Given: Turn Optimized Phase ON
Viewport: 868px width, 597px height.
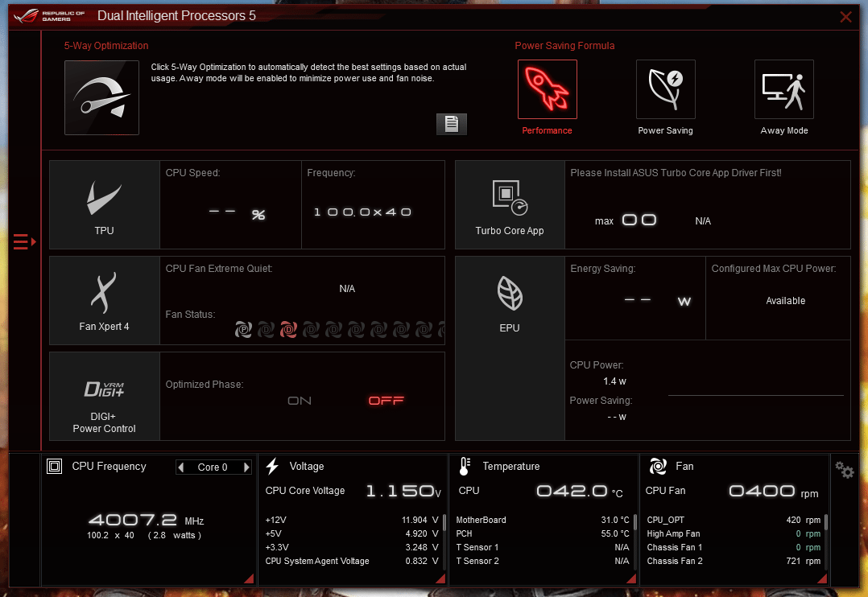Looking at the screenshot, I should 300,401.
